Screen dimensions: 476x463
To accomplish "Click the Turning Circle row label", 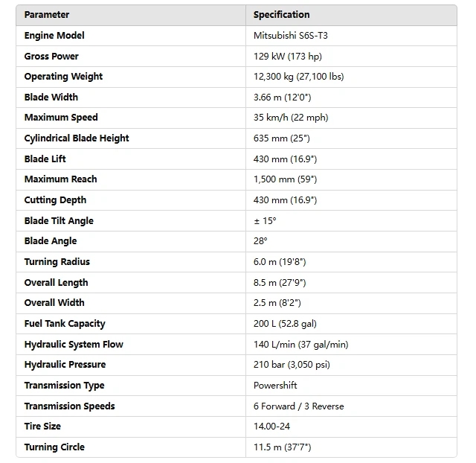I will pyautogui.click(x=54, y=447).
